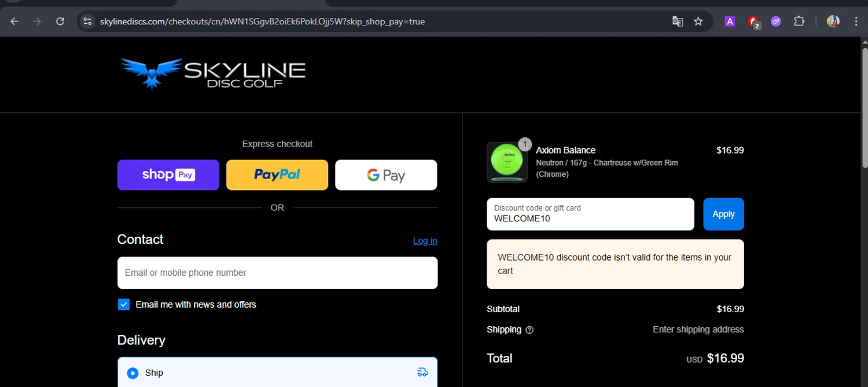This screenshot has height=387, width=868.
Task: Open site information icon in address bar
Action: point(87,21)
